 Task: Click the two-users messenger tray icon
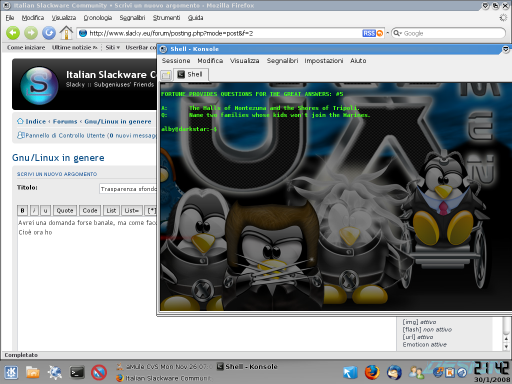pyautogui.click(x=416, y=372)
